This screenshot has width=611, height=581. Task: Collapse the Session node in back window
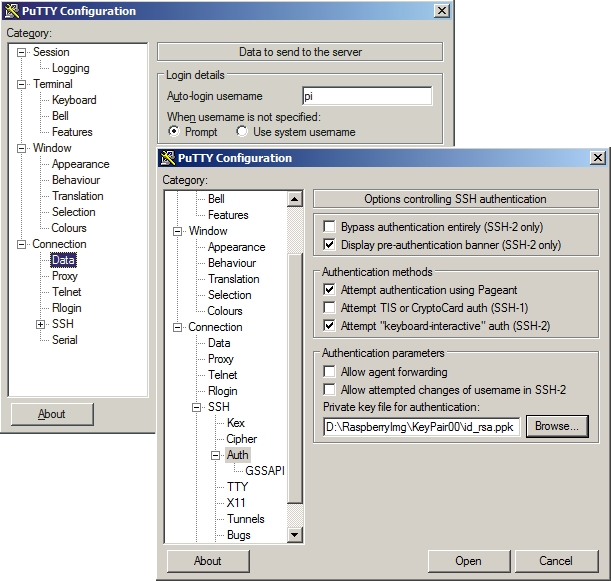click(22, 52)
